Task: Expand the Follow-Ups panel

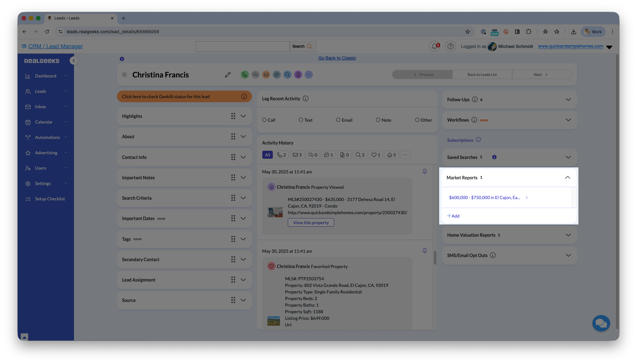Action: point(568,99)
